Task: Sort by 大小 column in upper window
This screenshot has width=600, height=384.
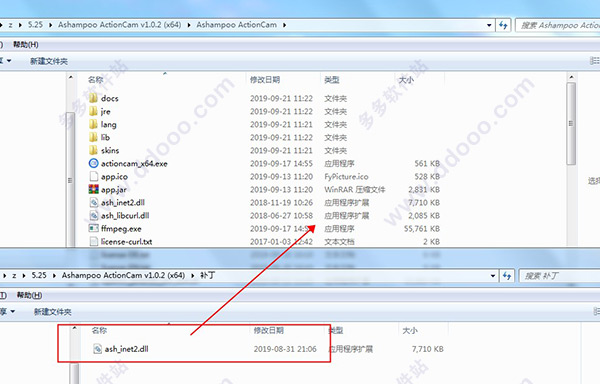Action: pos(406,80)
